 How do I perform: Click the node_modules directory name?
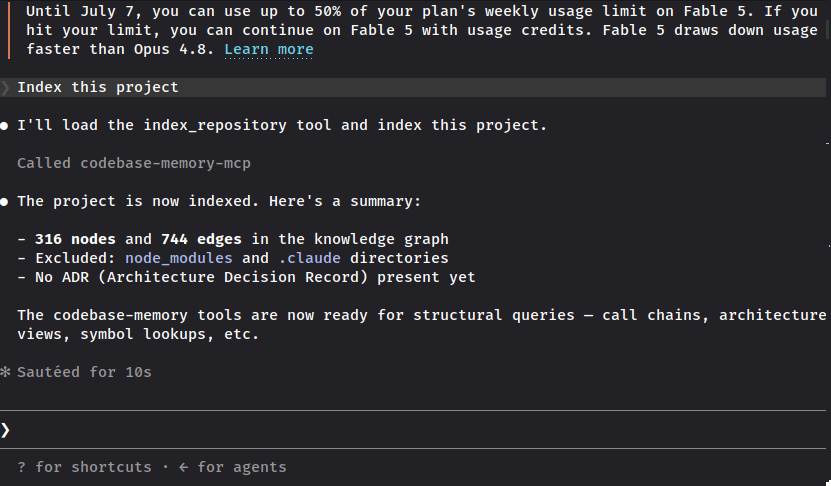point(179,258)
